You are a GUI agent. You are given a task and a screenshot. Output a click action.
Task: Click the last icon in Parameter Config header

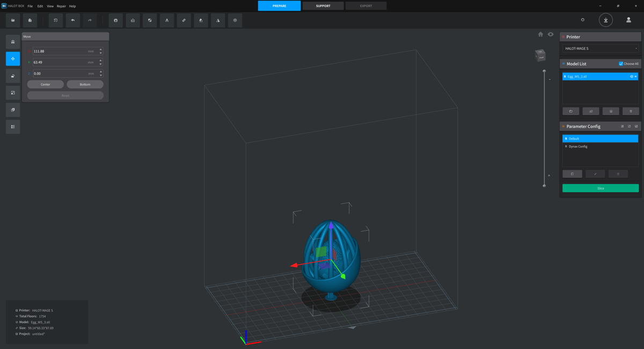click(636, 127)
